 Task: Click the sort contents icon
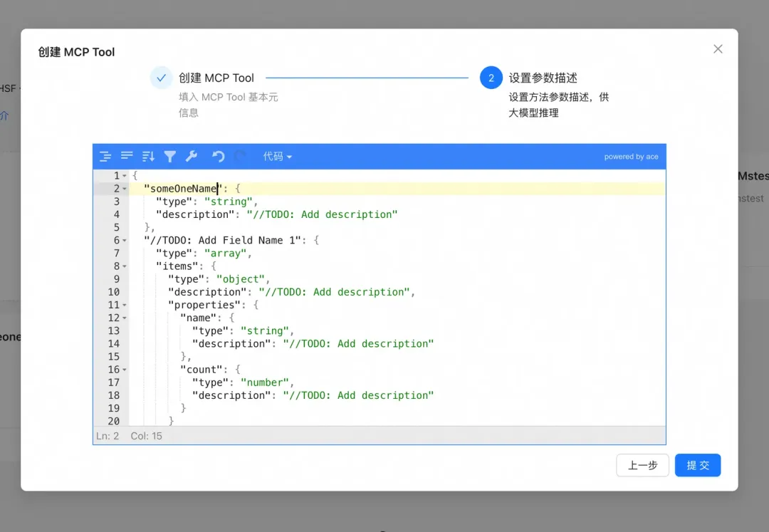[148, 156]
